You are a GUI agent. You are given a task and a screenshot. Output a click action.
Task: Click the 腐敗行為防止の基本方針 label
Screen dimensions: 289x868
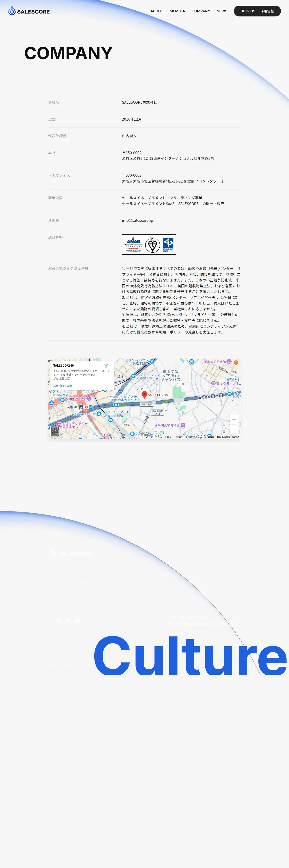68,269
